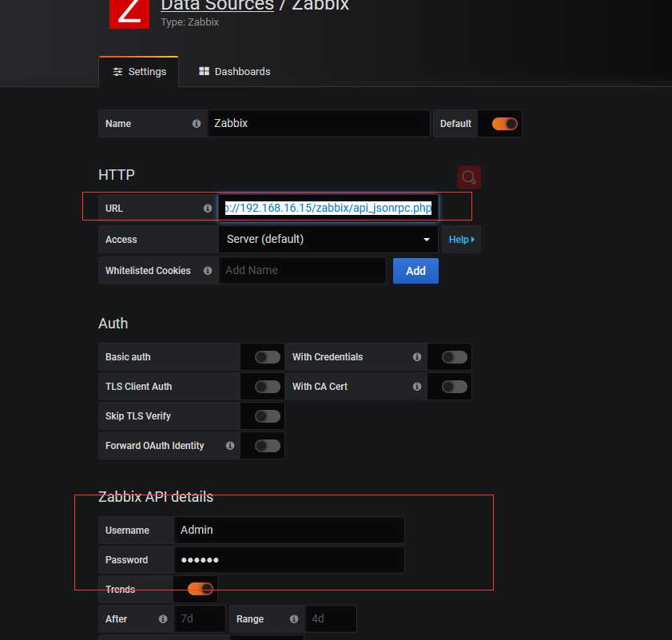Click the Password input field

(289, 559)
